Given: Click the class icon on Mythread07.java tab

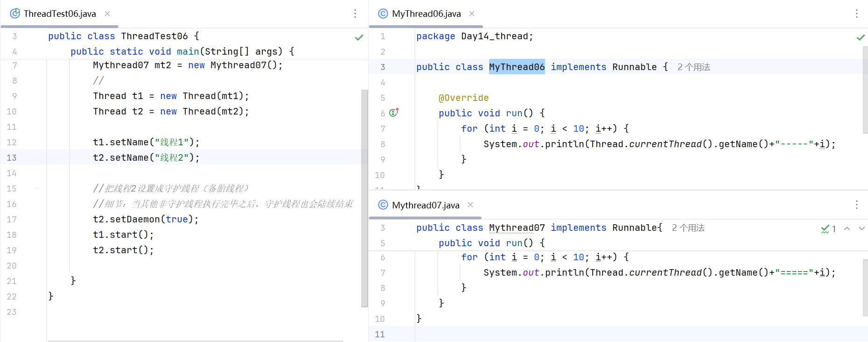Looking at the screenshot, I should [383, 205].
